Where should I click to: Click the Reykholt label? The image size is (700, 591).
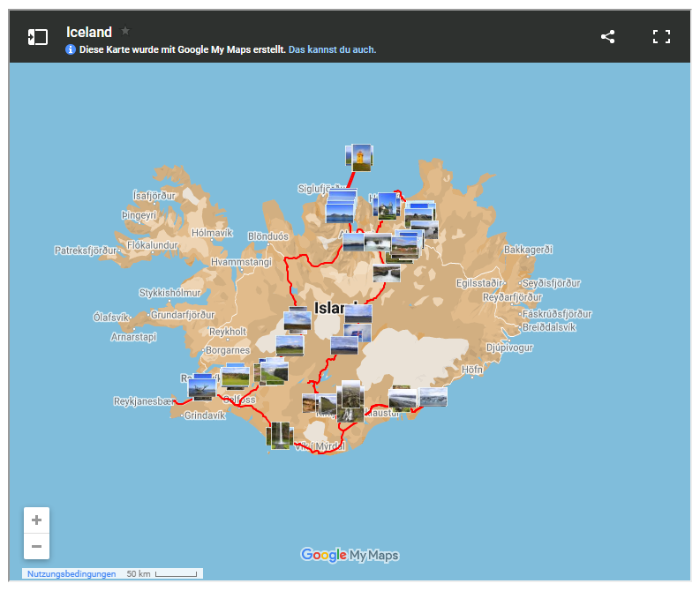tap(228, 332)
